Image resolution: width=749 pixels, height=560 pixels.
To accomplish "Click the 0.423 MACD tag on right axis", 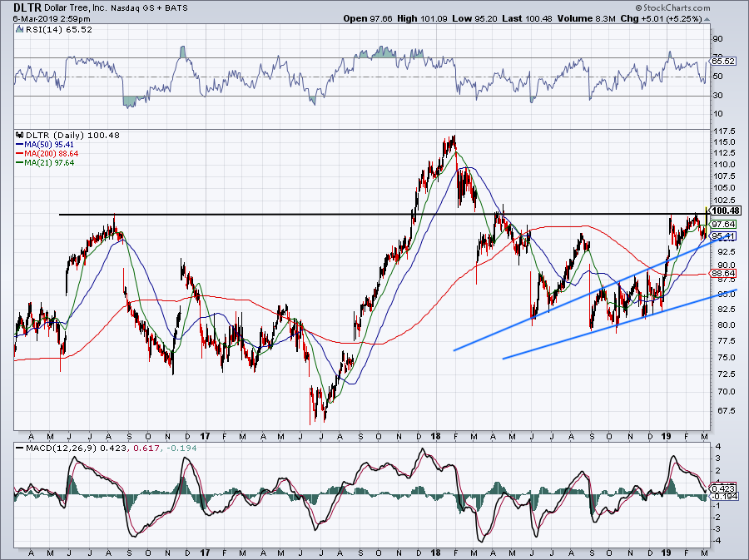I will point(723,488).
